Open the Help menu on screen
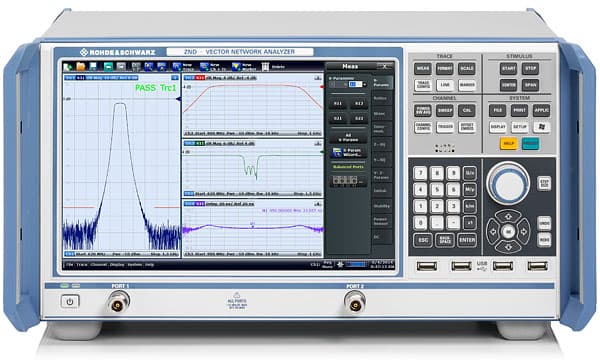This screenshot has width=600, height=364. pos(149,264)
